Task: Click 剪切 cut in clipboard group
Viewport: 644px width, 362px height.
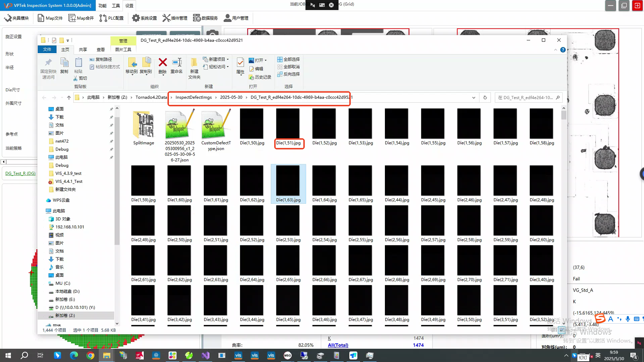Action: 80,78
